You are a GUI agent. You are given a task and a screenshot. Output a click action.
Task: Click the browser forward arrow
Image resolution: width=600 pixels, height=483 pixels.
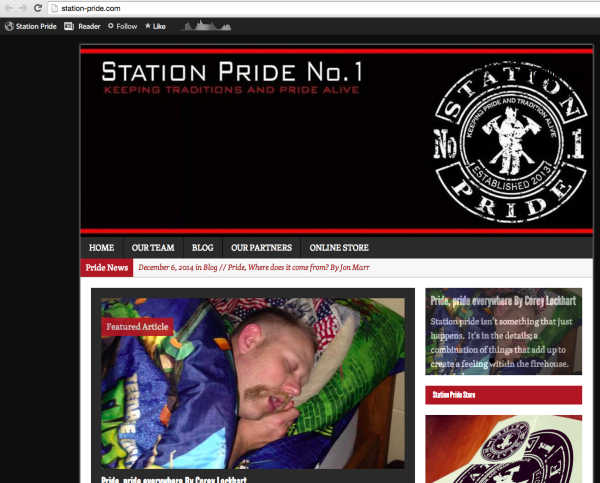click(23, 8)
